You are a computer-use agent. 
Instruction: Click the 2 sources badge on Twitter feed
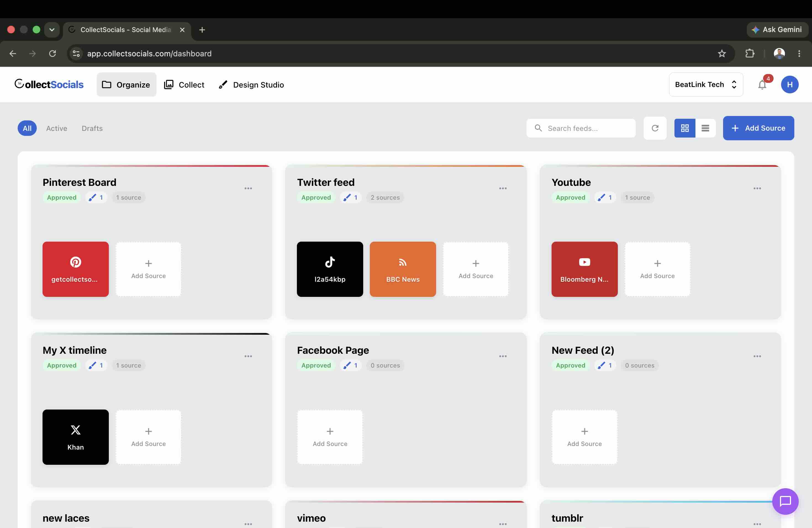pos(385,197)
